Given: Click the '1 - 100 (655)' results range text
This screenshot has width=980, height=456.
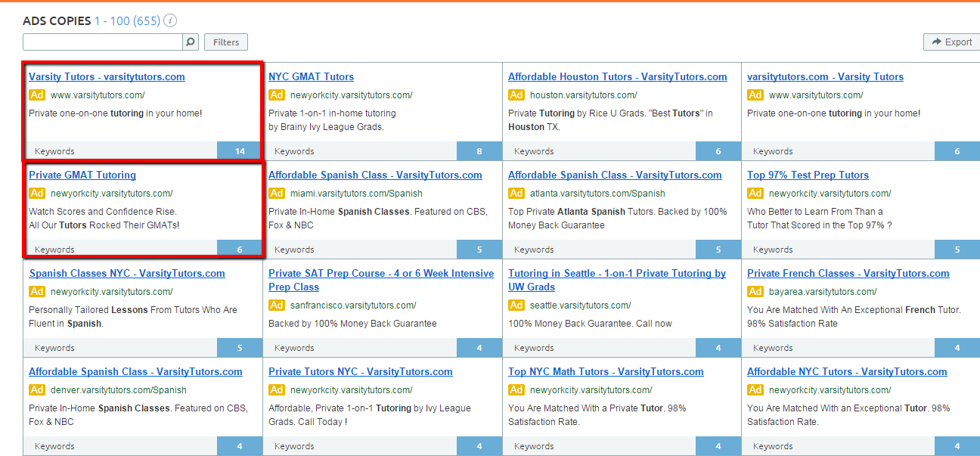Looking at the screenshot, I should [127, 21].
